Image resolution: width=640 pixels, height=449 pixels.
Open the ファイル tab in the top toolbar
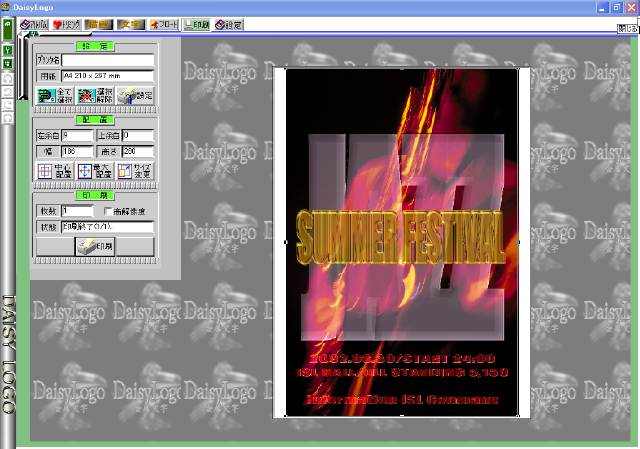[x=35, y=25]
